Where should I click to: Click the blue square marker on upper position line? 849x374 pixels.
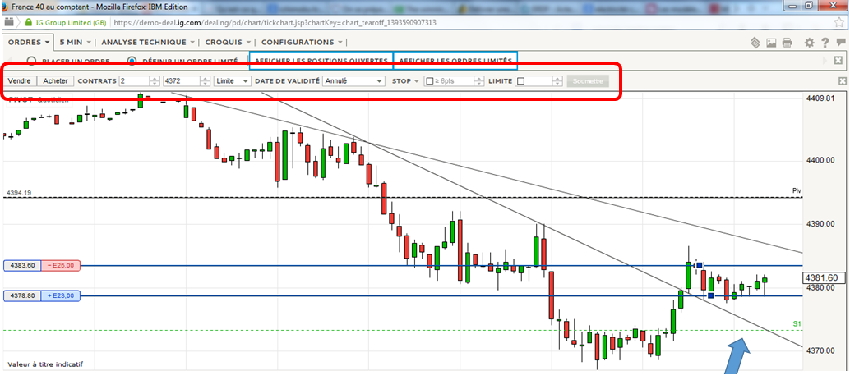pyautogui.click(x=700, y=265)
